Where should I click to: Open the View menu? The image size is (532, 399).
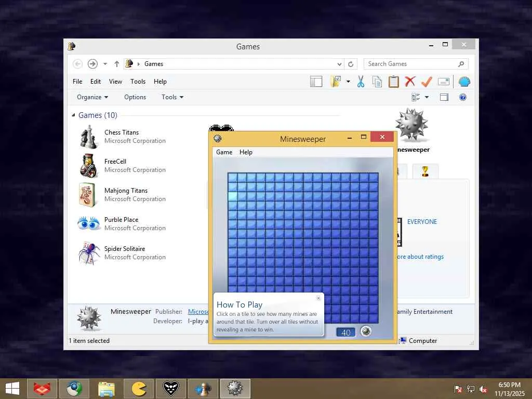click(x=115, y=82)
